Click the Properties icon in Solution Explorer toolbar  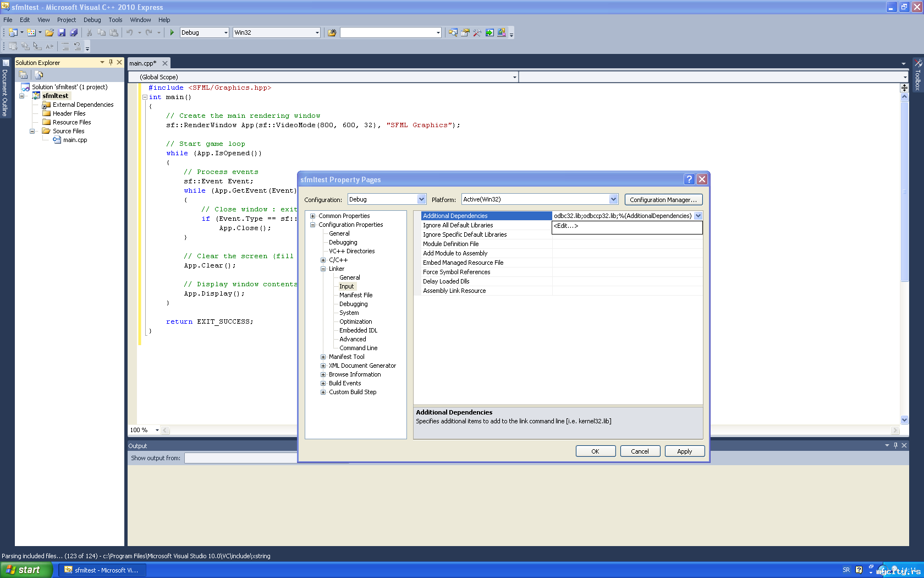pos(23,75)
